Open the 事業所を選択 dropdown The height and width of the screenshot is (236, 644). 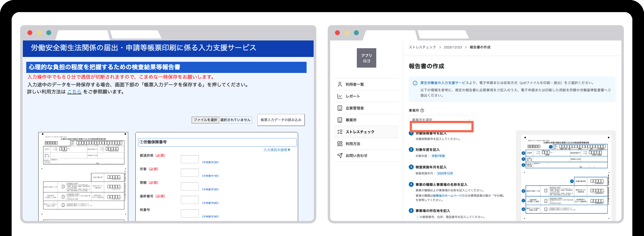441,120
